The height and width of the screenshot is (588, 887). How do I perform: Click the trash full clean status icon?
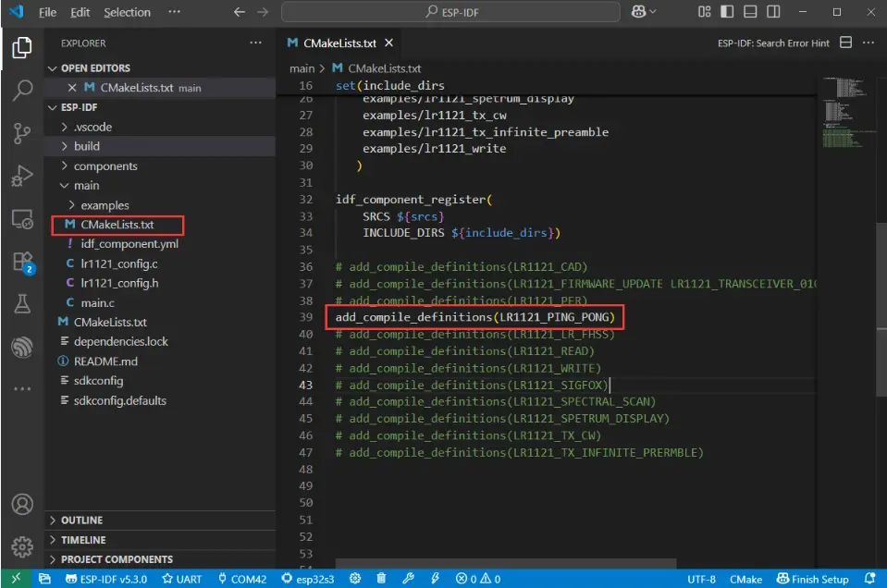tap(381, 579)
